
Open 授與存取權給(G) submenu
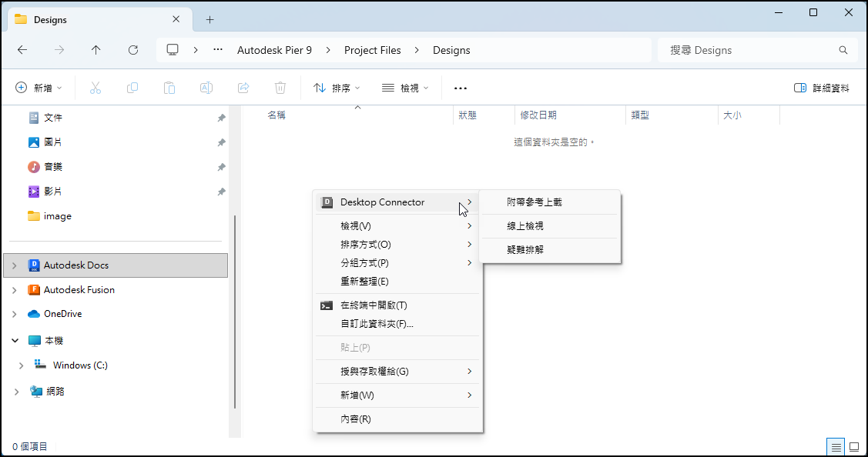(x=397, y=372)
